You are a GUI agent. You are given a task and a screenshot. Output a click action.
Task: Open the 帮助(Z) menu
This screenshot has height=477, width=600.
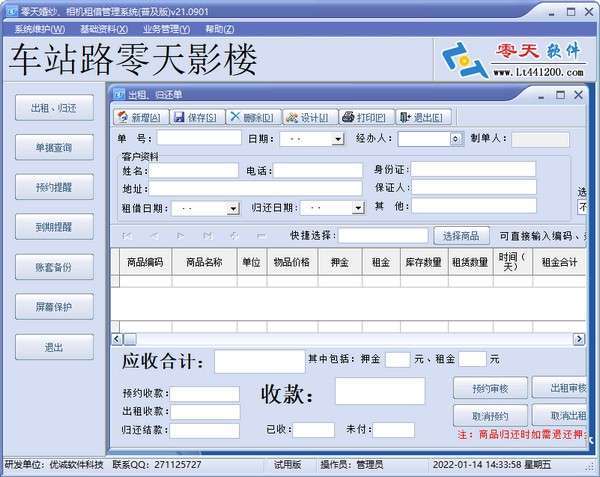click(x=219, y=29)
